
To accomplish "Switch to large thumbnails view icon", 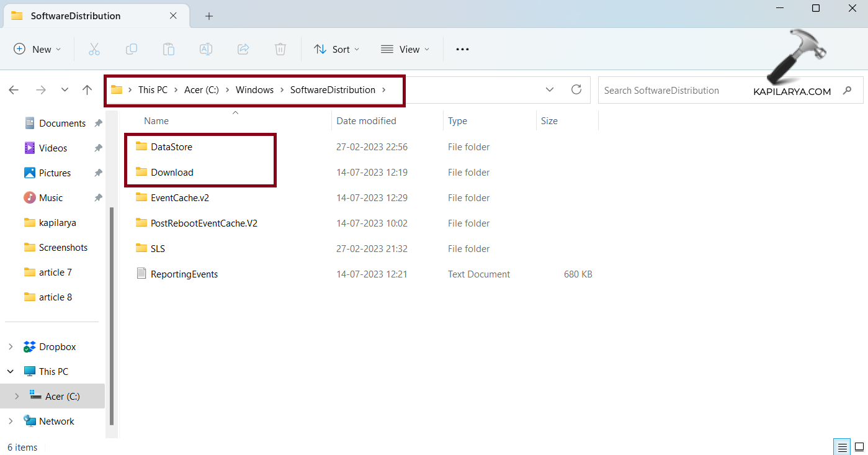I will 859,446.
